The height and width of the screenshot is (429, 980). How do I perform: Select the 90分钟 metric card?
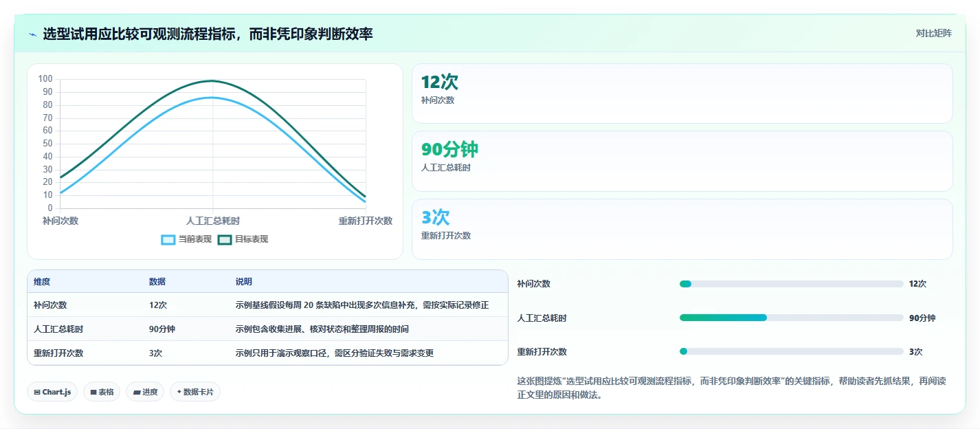click(x=682, y=161)
